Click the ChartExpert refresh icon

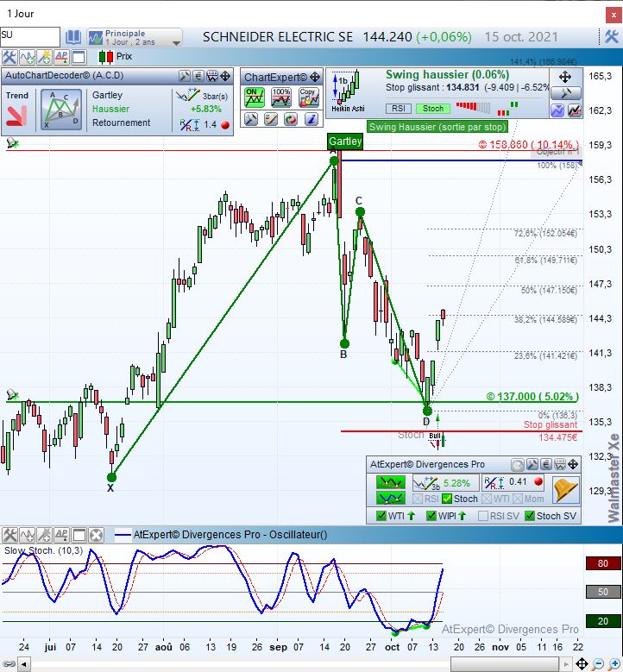[x=291, y=119]
